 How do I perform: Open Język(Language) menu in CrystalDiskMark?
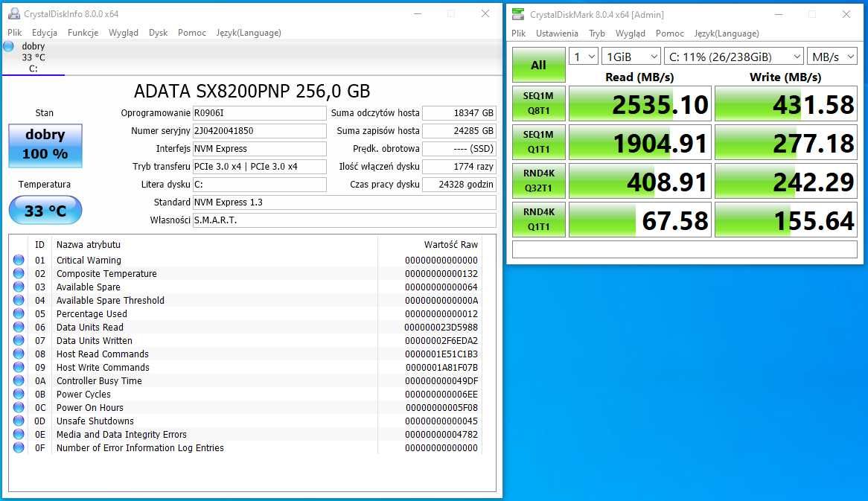pyautogui.click(x=727, y=33)
